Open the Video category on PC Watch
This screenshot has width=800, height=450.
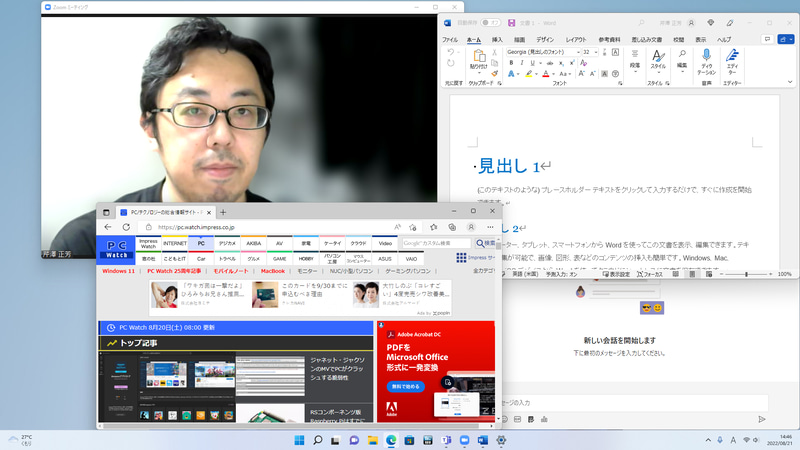click(x=385, y=243)
